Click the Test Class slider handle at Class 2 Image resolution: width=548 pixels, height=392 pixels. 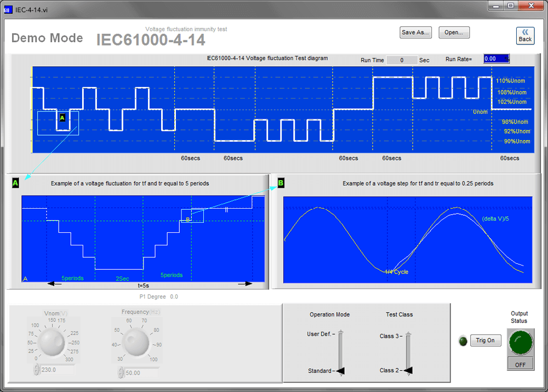[408, 370]
